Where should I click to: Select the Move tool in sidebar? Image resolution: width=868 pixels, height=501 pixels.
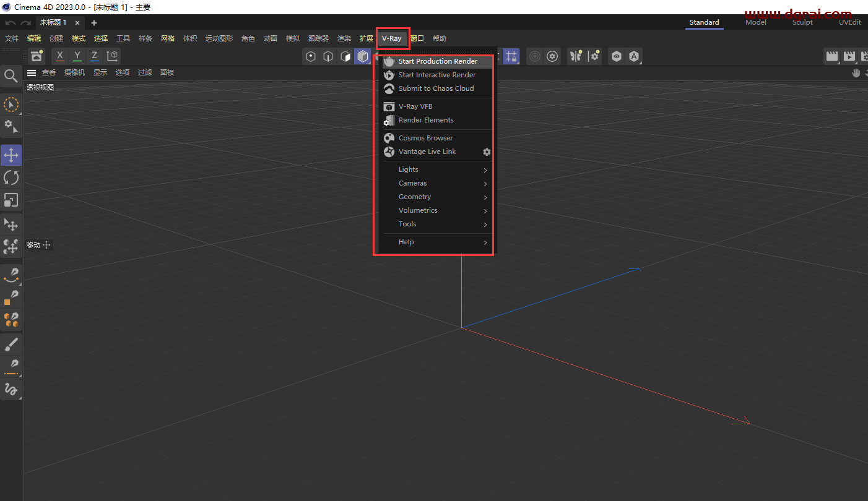click(x=11, y=155)
